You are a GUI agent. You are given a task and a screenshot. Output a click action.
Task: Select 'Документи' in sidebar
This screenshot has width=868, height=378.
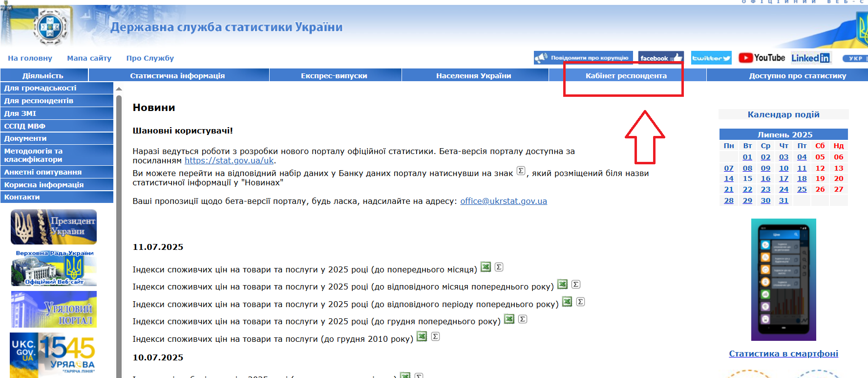(x=57, y=138)
